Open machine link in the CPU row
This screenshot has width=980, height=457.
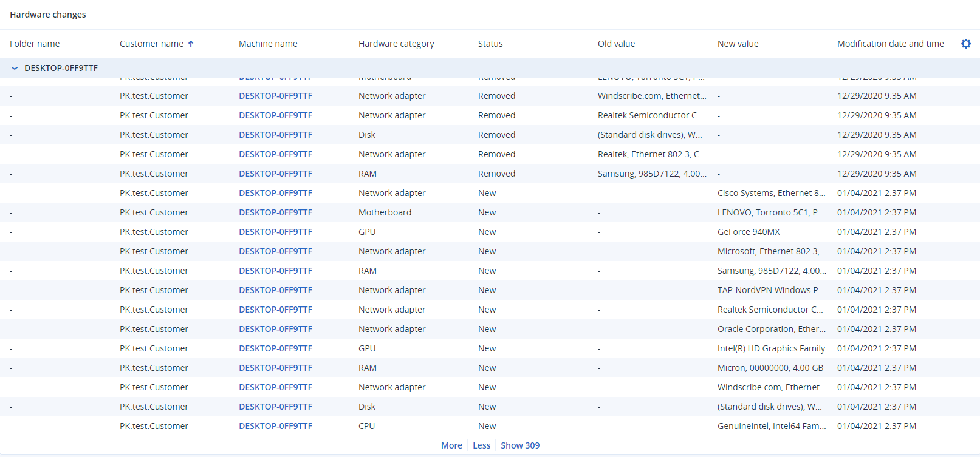coord(275,426)
